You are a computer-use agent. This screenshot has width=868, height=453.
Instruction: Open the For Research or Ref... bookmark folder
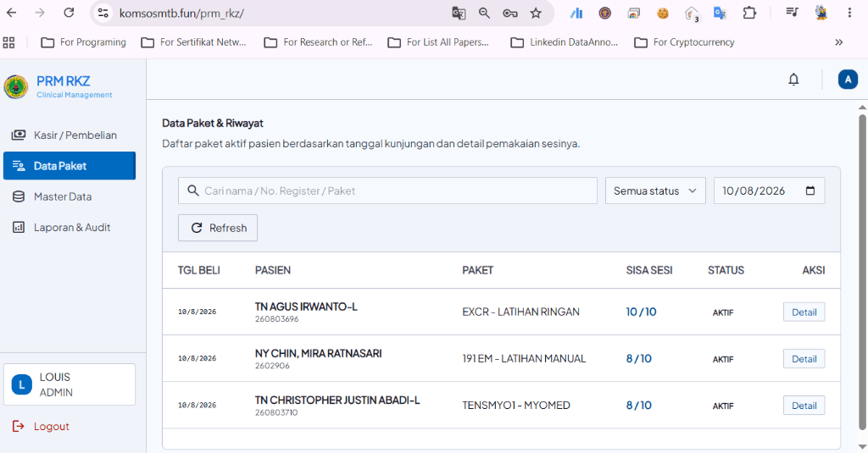(x=318, y=42)
